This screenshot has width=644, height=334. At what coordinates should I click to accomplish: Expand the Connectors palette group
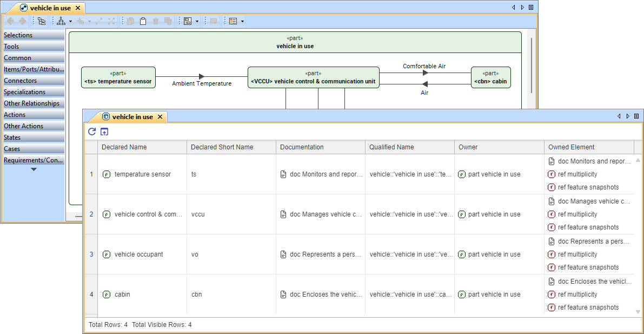[x=32, y=81]
